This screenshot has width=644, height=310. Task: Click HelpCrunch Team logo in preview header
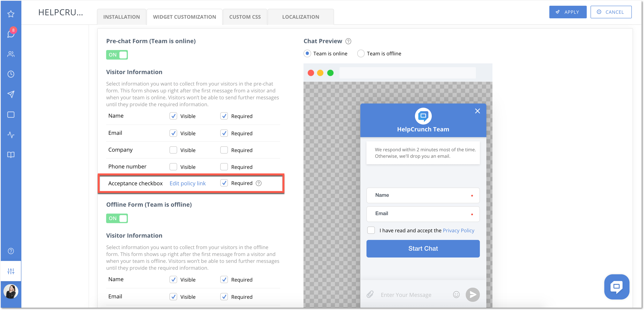[423, 116]
